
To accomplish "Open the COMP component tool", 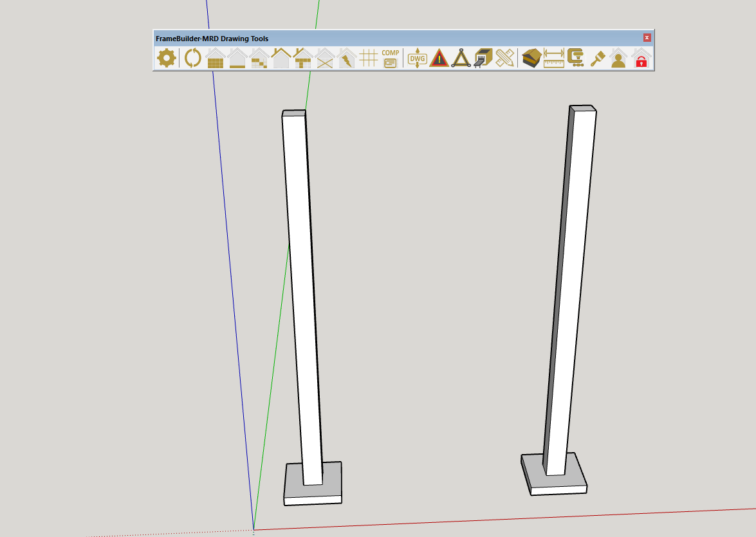I will (x=390, y=58).
